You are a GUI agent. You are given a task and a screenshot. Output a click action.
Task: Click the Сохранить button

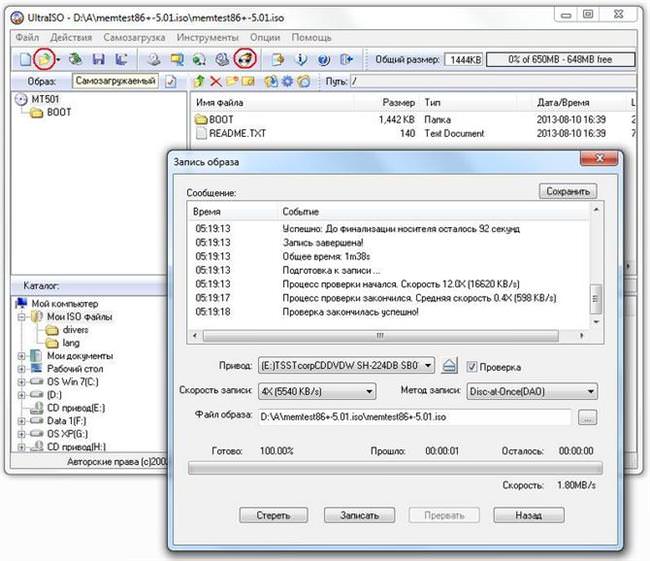point(568,191)
